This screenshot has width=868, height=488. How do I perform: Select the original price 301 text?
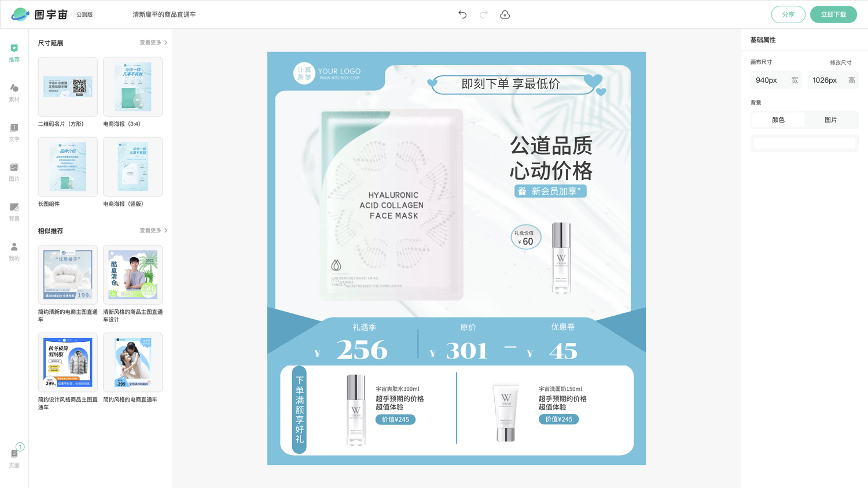point(467,351)
